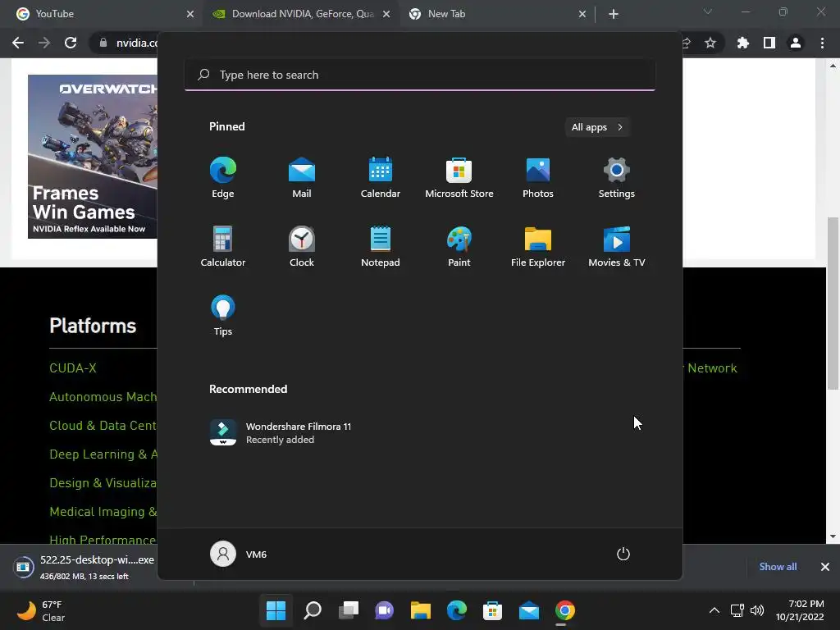Switch to Download NVIDIA tab
This screenshot has height=630, width=840.
coord(301,14)
